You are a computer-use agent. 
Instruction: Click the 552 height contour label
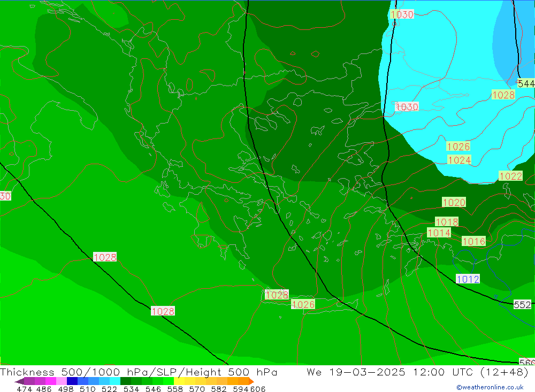point(522,304)
